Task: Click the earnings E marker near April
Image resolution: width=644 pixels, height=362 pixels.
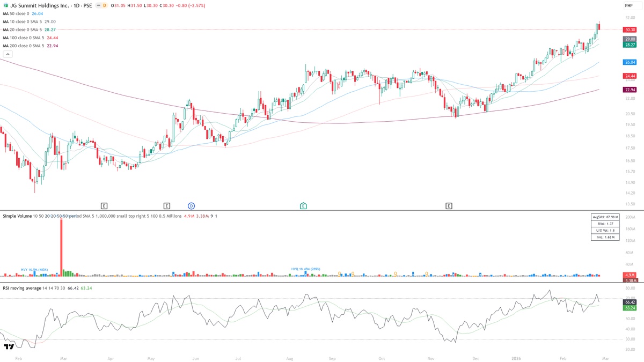Action: [104, 205]
